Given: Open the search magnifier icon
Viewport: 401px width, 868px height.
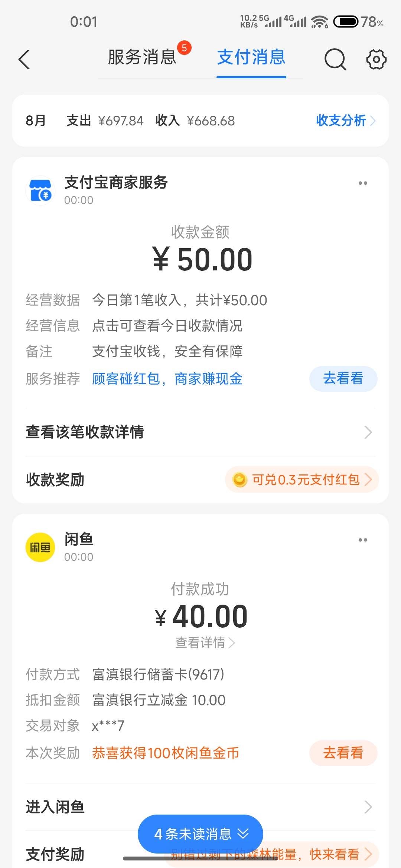Looking at the screenshot, I should click(x=335, y=59).
